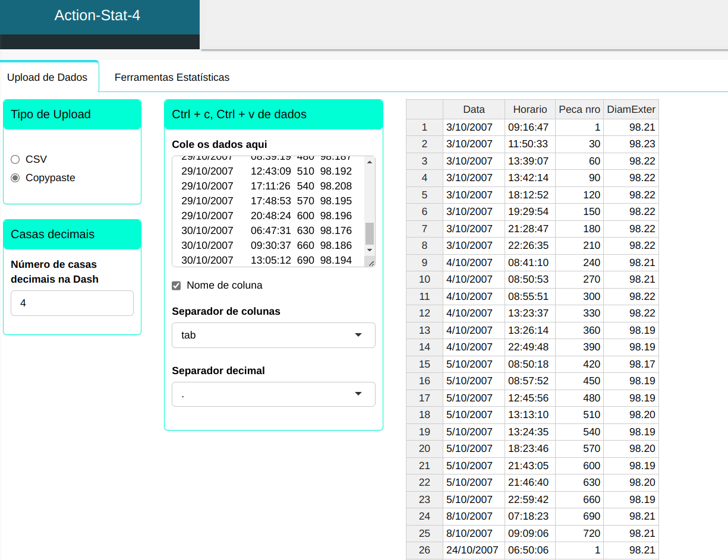Screen dimensions: 728x560
Task: Click the Action-Stat-4 header title
Action: (97, 15)
